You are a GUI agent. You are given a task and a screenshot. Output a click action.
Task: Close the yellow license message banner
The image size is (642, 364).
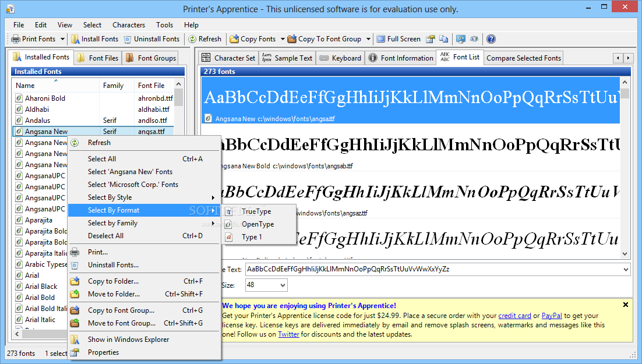coord(626,305)
